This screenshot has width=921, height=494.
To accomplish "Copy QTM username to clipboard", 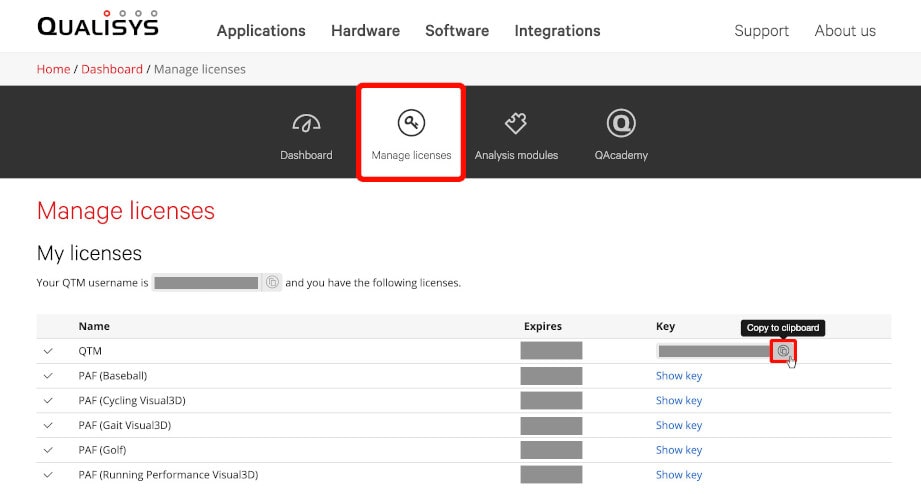I will click(272, 283).
